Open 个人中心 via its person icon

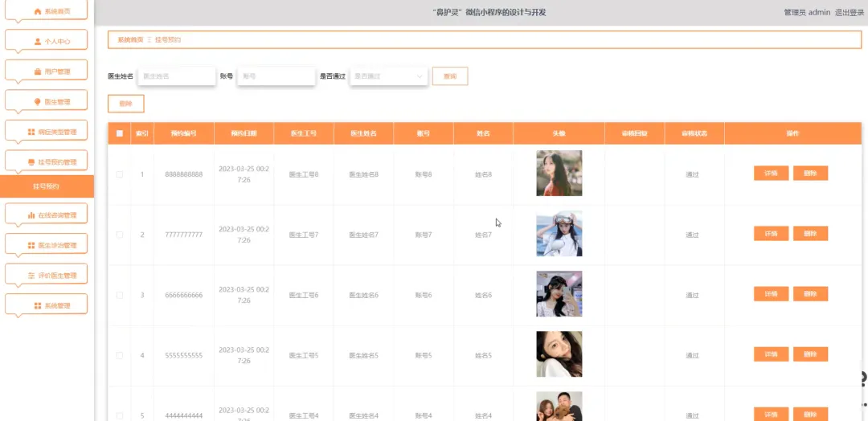38,42
